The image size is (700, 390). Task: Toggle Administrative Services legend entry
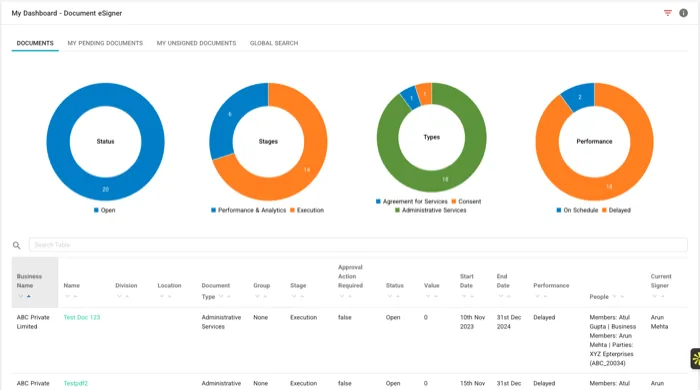(431, 210)
